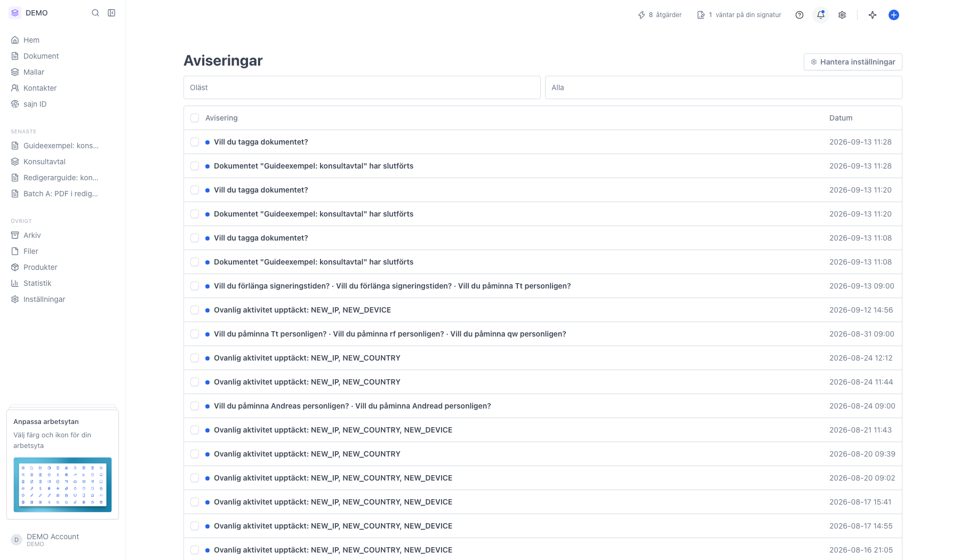Screen dimensions: 960x560
Task: Check the 11:28 'Vill du tagga dokumentet?' row
Action: click(x=195, y=142)
